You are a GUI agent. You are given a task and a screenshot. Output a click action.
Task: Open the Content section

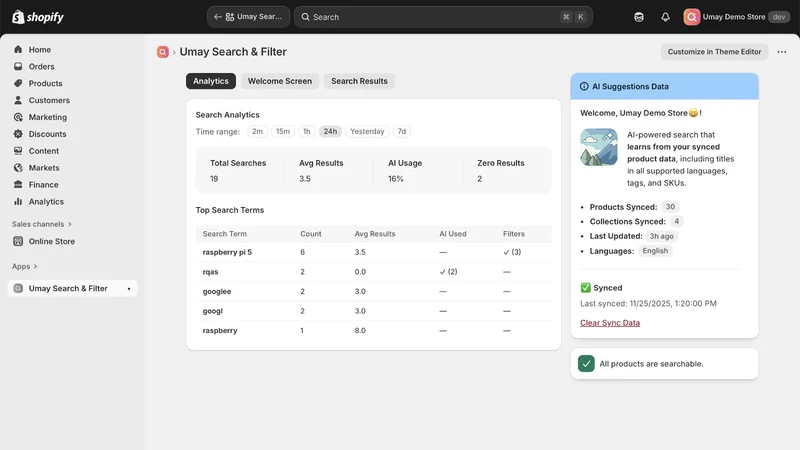(43, 151)
